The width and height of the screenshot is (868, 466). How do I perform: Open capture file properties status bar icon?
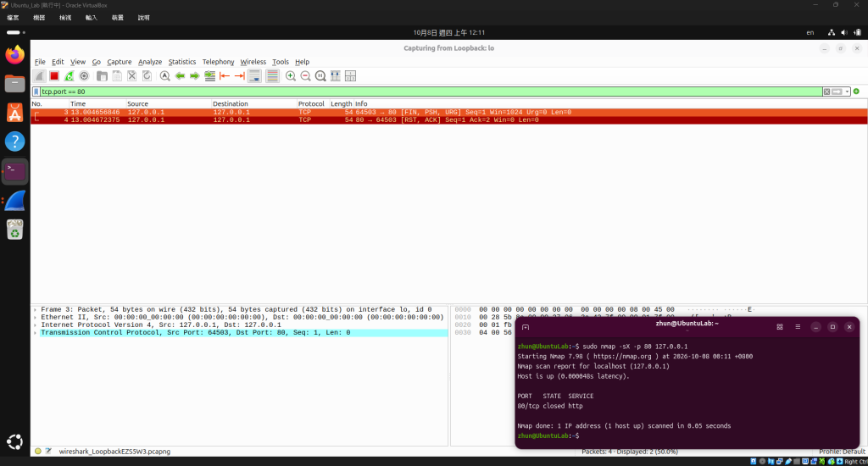click(x=48, y=451)
